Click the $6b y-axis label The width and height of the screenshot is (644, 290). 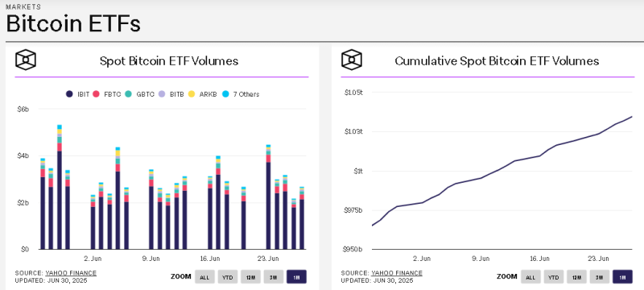(x=23, y=109)
